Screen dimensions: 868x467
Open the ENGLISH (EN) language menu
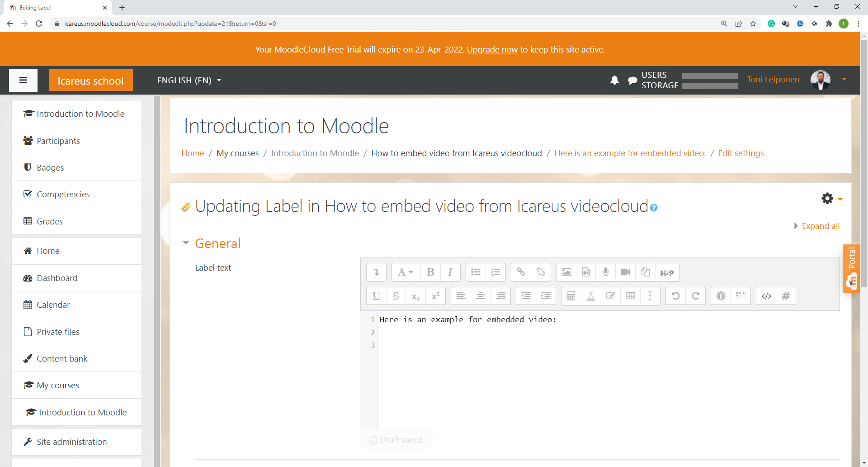(x=189, y=80)
